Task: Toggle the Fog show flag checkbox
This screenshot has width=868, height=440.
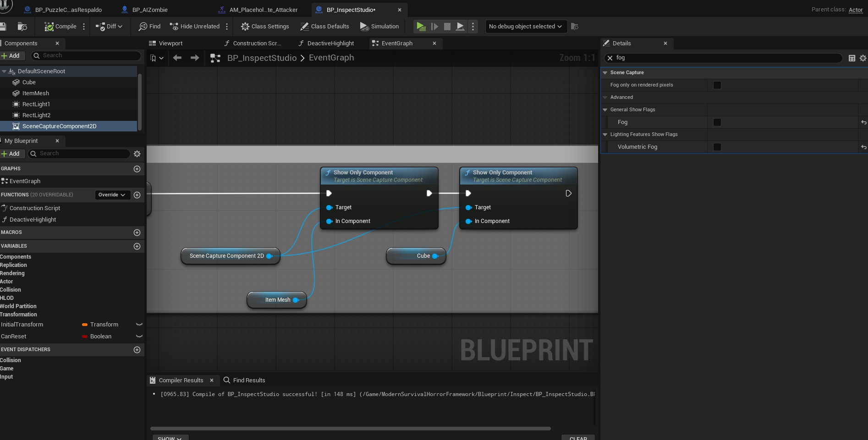Action: tap(717, 122)
